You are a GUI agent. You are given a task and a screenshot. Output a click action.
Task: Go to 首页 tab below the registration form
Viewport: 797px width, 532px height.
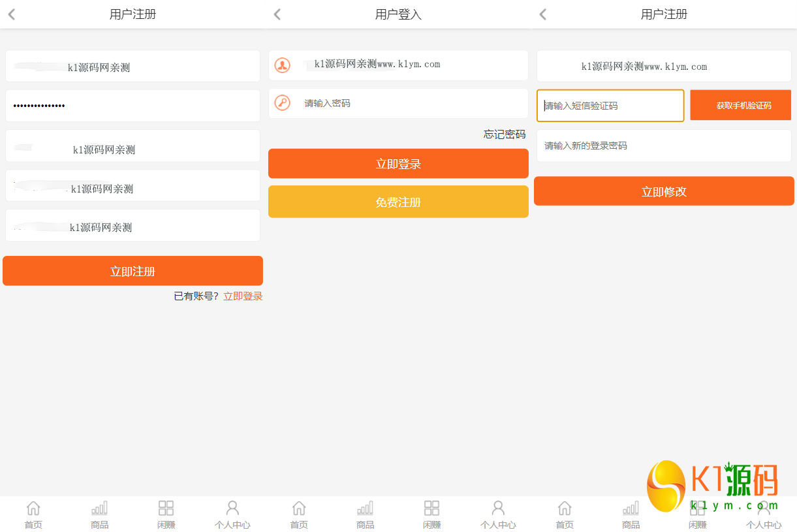(x=33, y=514)
